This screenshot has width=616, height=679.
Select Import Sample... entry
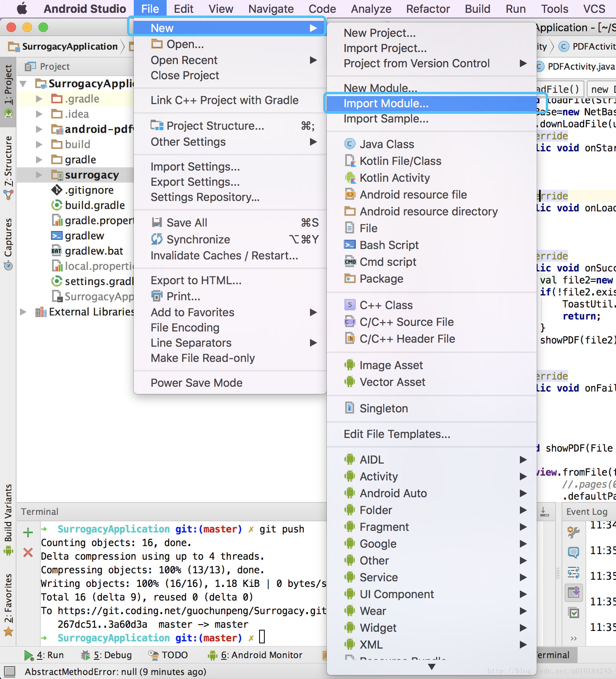(x=432, y=119)
